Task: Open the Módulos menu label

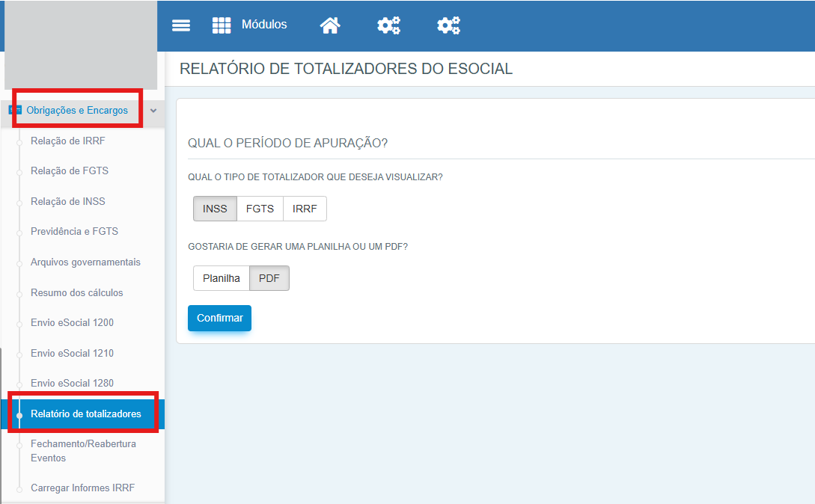Action: point(264,25)
